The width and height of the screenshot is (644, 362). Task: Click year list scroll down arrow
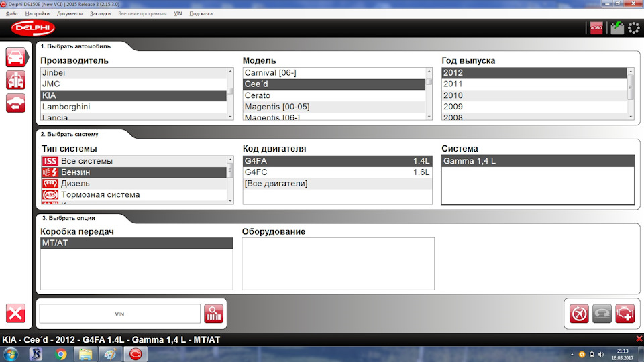pos(631,117)
